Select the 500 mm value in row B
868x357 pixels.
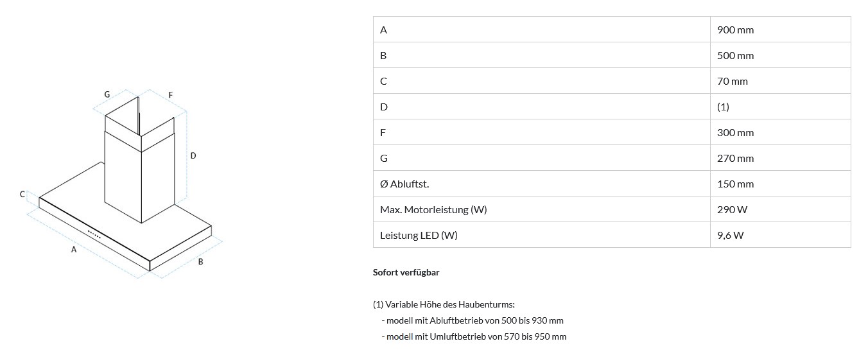click(x=735, y=55)
